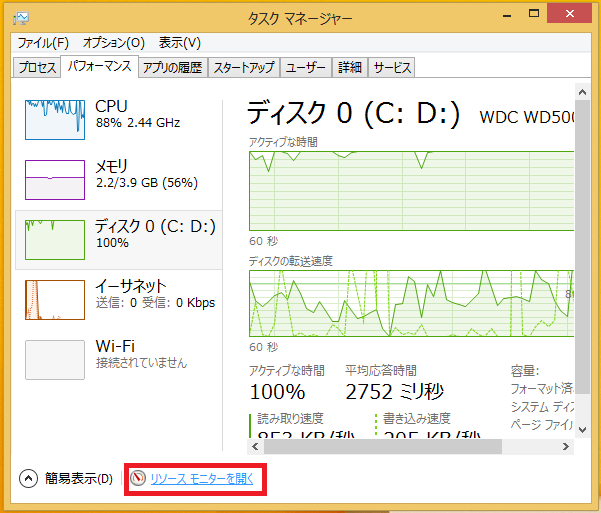Select the パフォーマンス tab
Screen dimensions: 601x513
coord(100,66)
